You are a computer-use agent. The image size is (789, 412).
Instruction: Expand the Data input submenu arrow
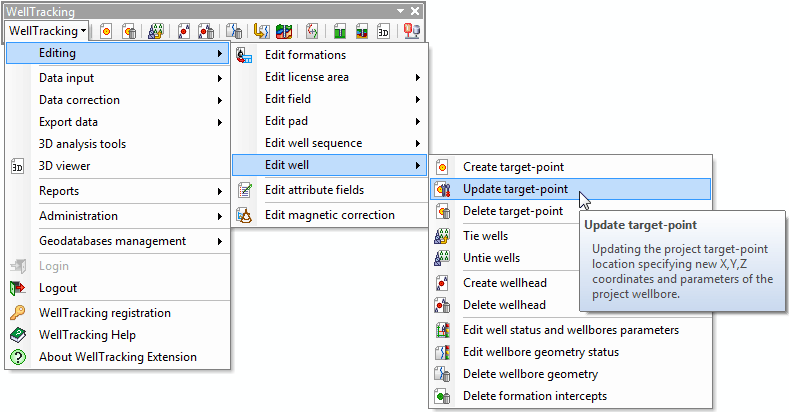point(220,78)
